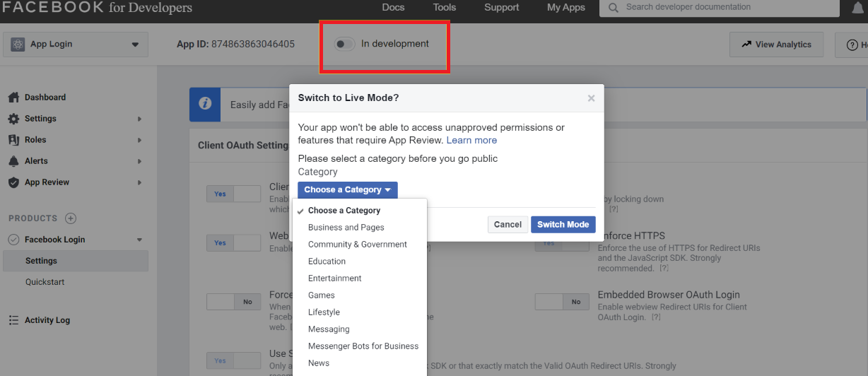
Task: Open Dashboard in sidebar
Action: click(45, 98)
